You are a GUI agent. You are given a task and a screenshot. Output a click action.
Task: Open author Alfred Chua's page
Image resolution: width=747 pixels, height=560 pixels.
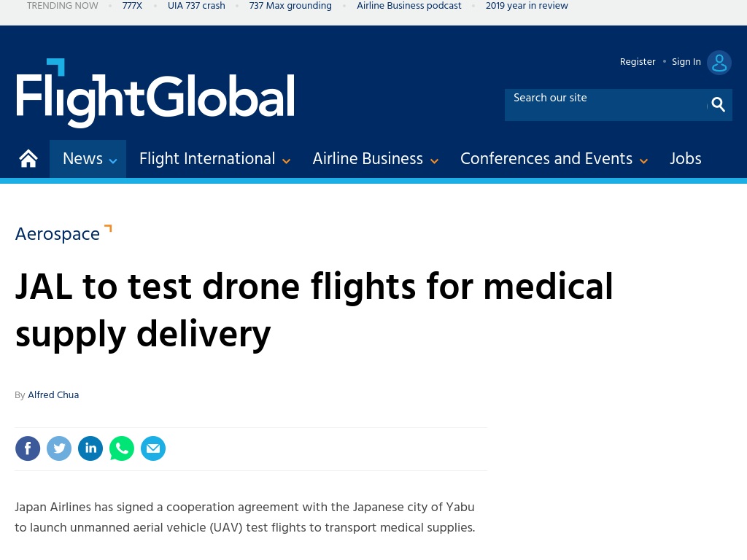[x=53, y=394]
